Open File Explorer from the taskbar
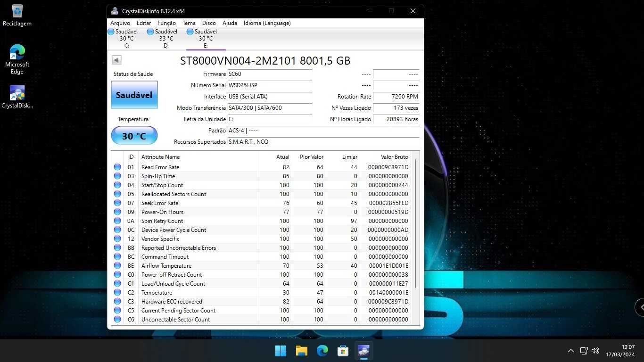644x362 pixels. pos(301,351)
